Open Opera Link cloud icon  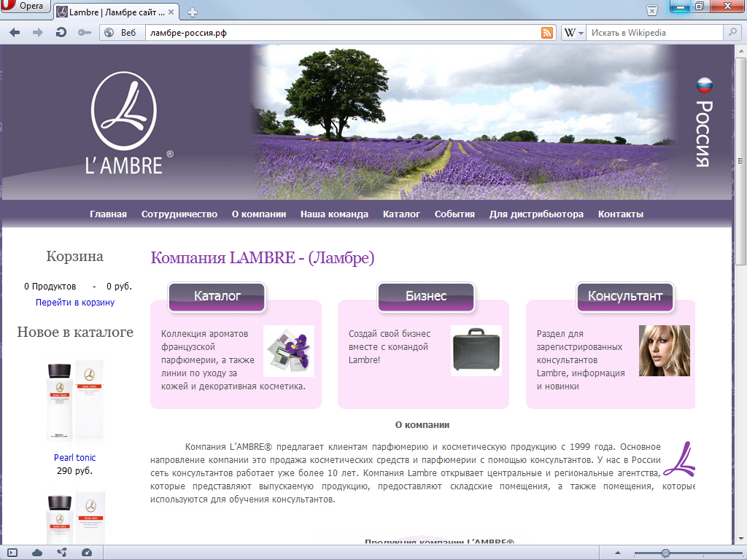[36, 553]
